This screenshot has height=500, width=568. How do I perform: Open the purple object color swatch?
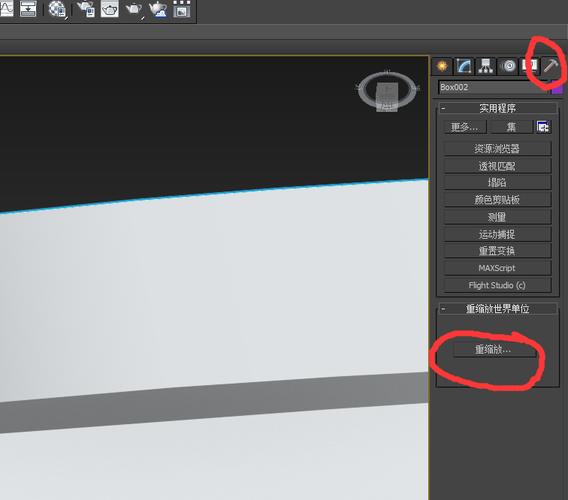point(557,88)
